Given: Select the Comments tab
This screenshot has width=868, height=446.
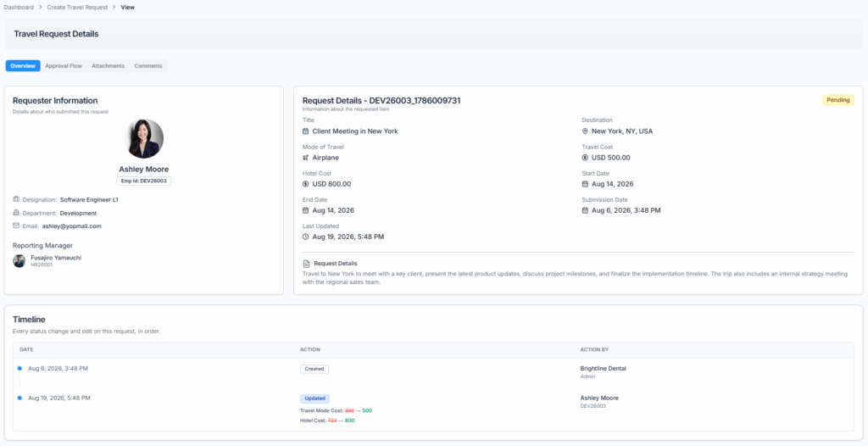Looking at the screenshot, I should click(x=148, y=66).
